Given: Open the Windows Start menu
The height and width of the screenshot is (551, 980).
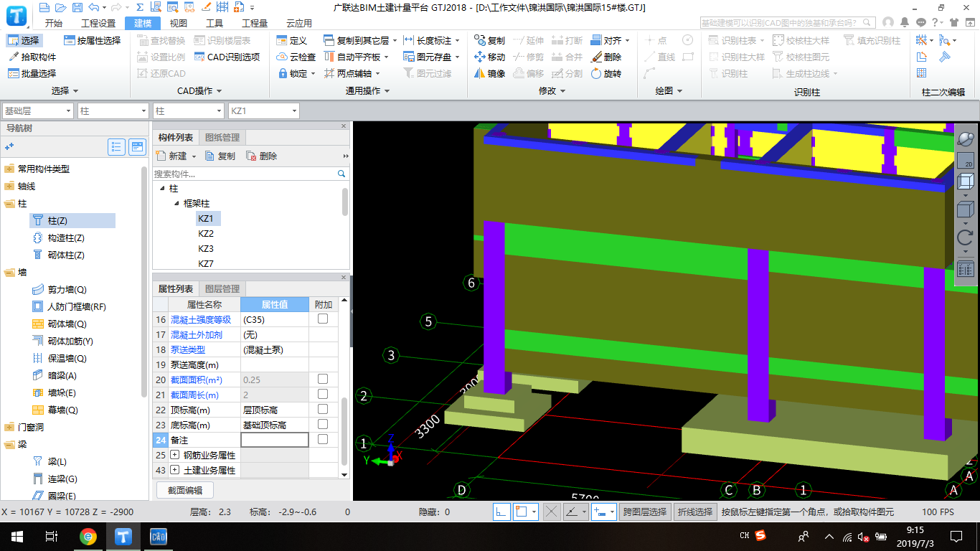Looking at the screenshot, I should (x=17, y=536).
